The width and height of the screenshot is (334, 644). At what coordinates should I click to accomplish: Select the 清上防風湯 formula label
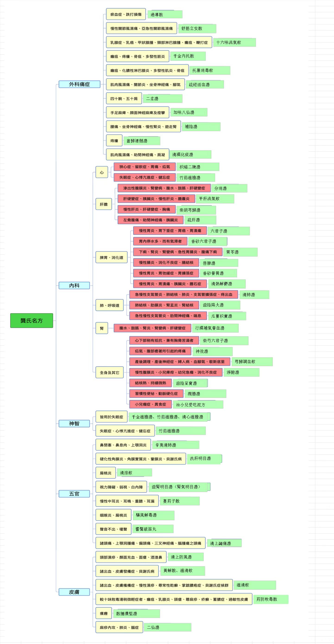186,557
